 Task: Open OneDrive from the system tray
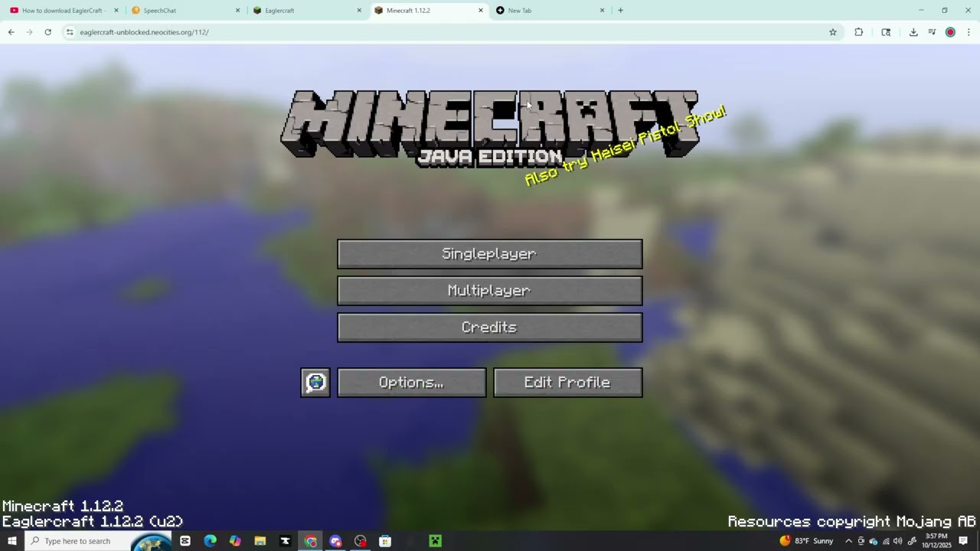coord(873,541)
